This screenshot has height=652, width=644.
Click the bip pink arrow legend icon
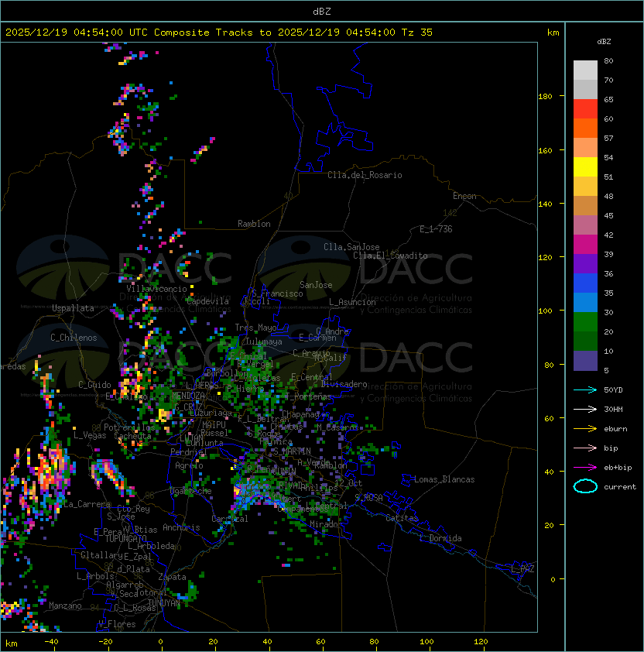pos(585,448)
